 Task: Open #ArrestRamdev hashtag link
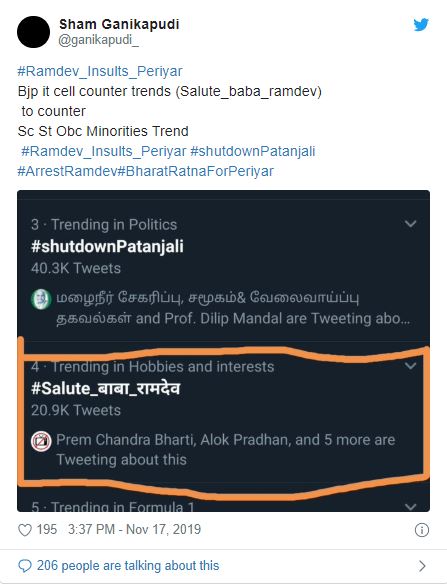tap(67, 171)
